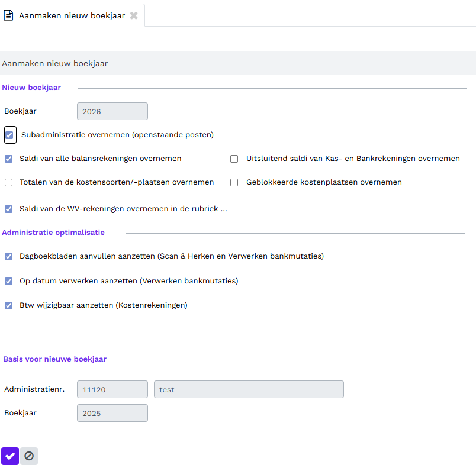Click the Boekjaar 2026 field
476x468 pixels.
(112, 111)
